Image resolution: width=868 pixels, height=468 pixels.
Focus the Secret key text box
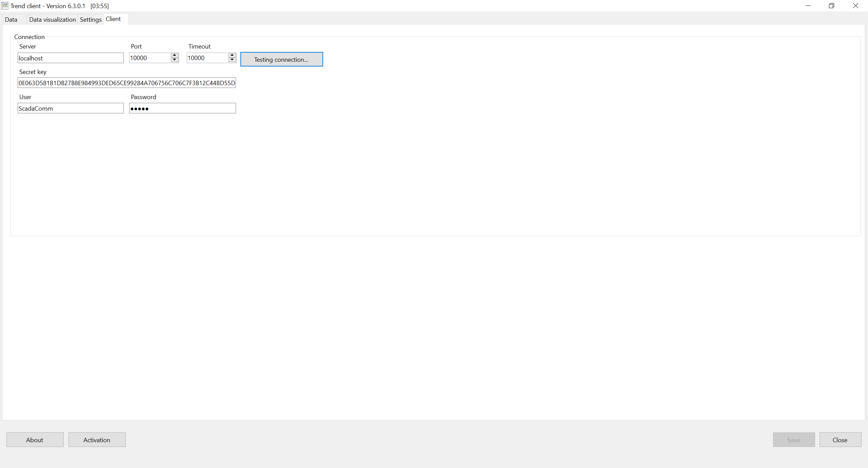click(126, 83)
